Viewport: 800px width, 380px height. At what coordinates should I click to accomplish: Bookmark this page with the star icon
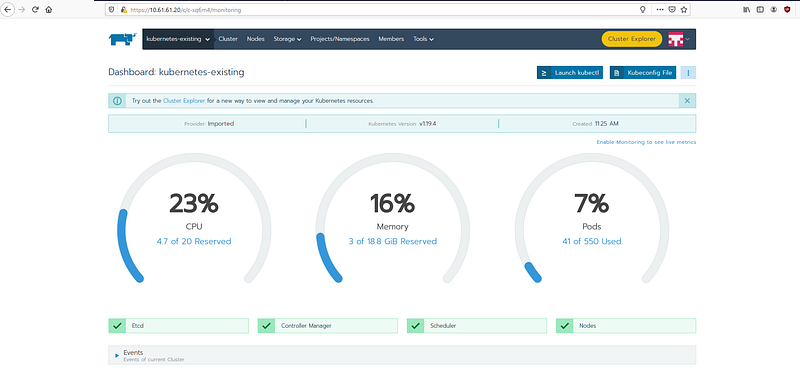tap(684, 9)
